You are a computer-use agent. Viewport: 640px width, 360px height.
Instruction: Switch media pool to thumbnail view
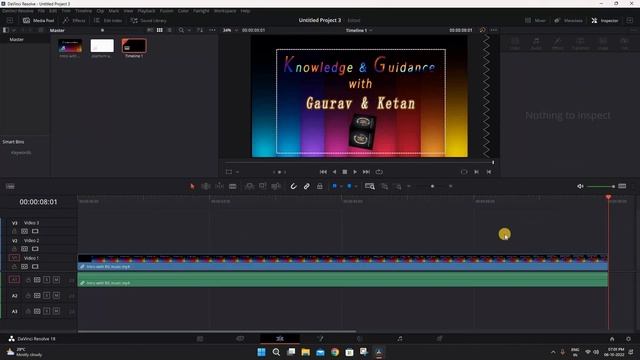click(x=160, y=30)
